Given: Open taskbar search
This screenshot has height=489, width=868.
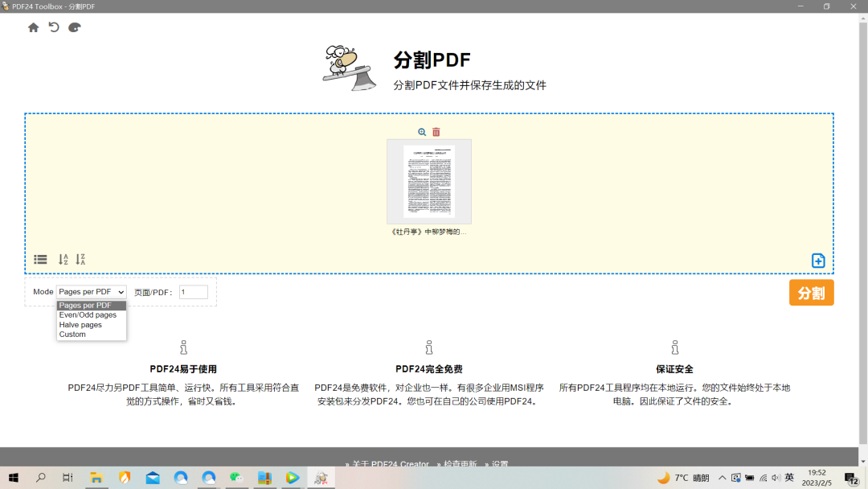Looking at the screenshot, I should tap(40, 478).
